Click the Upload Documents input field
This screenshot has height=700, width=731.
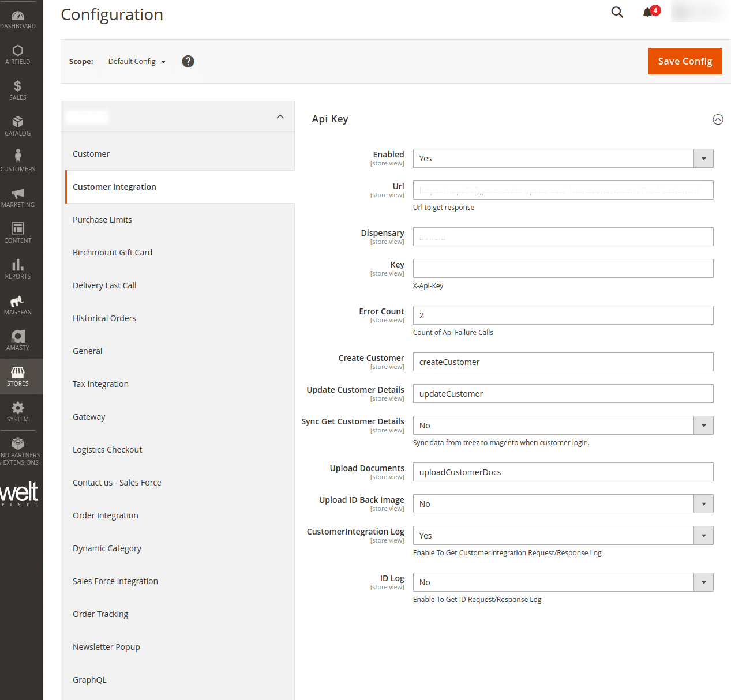[563, 472]
